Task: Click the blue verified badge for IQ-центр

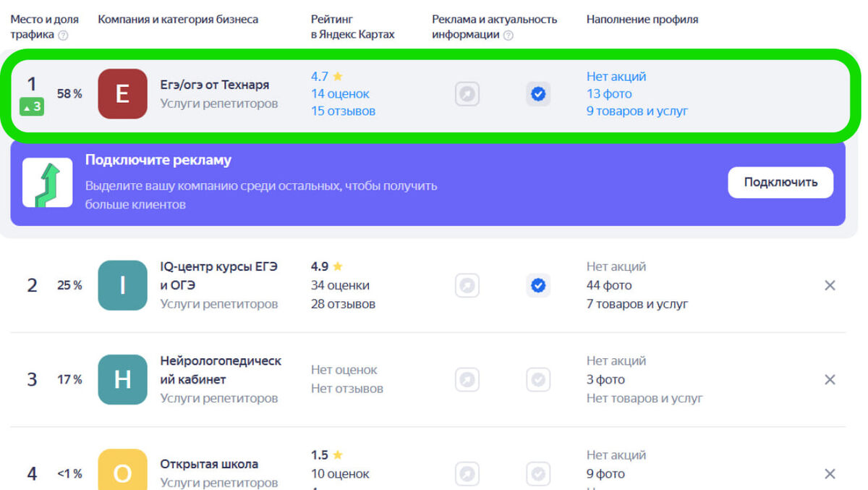Action: pyautogui.click(x=538, y=285)
